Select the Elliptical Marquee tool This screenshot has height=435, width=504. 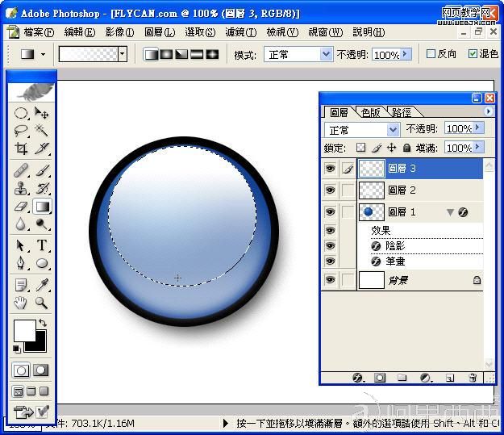21,113
